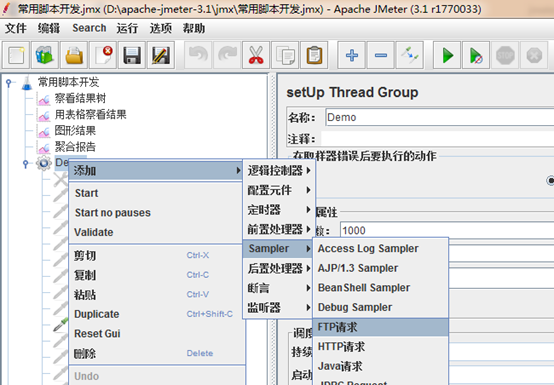Expand the 添加 context submenu
Image resolution: width=554 pixels, height=385 pixels.
click(x=155, y=171)
